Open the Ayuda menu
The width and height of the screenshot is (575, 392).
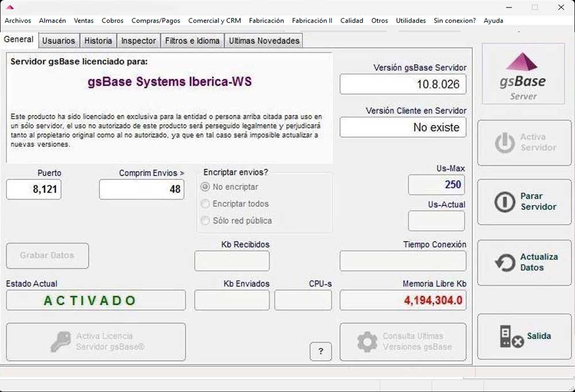pos(493,21)
